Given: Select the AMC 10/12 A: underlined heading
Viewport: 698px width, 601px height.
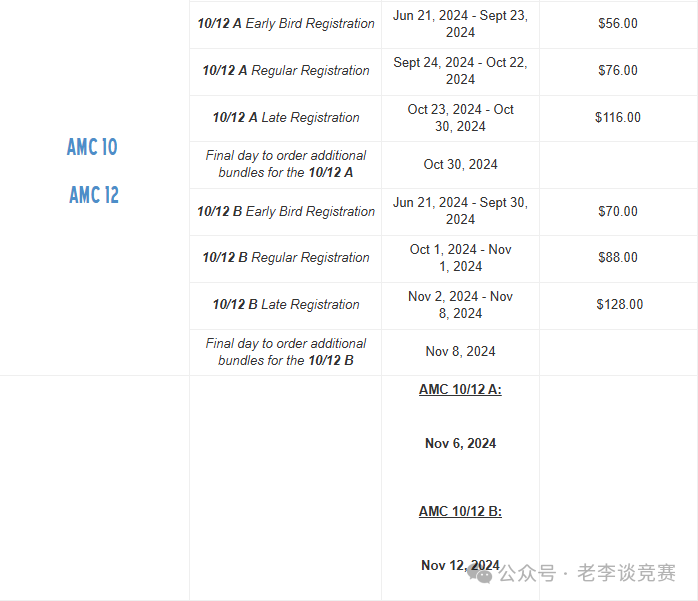Looking at the screenshot, I should [x=460, y=390].
